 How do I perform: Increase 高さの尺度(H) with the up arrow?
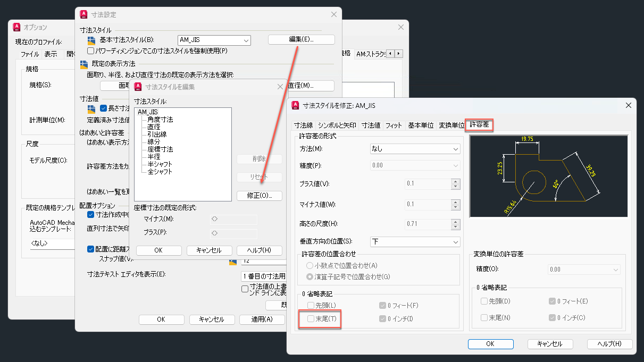coord(455,221)
